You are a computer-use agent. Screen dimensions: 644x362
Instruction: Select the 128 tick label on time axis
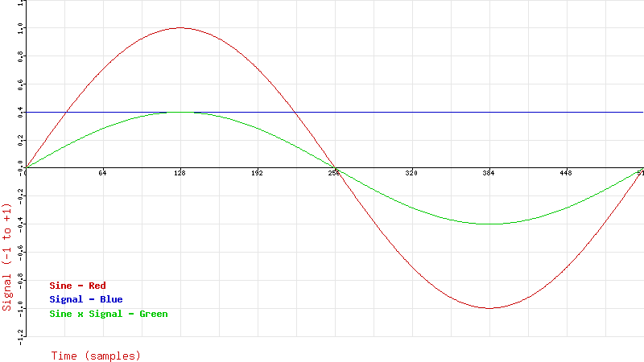tap(180, 173)
